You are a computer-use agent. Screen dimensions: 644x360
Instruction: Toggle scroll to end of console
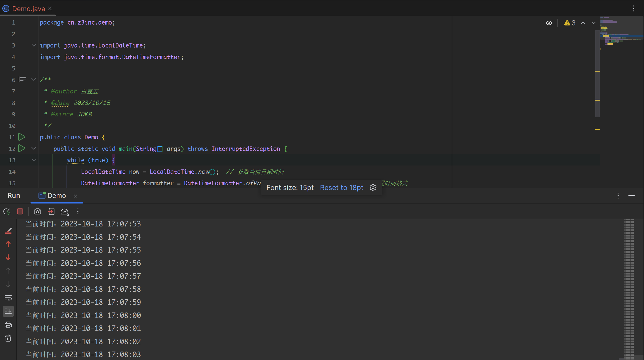(x=8, y=311)
